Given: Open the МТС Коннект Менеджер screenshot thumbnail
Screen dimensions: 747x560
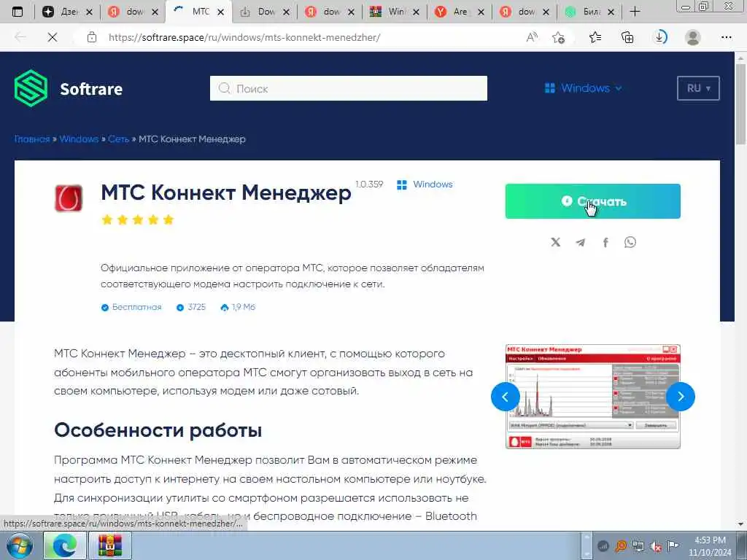Looking at the screenshot, I should click(592, 396).
